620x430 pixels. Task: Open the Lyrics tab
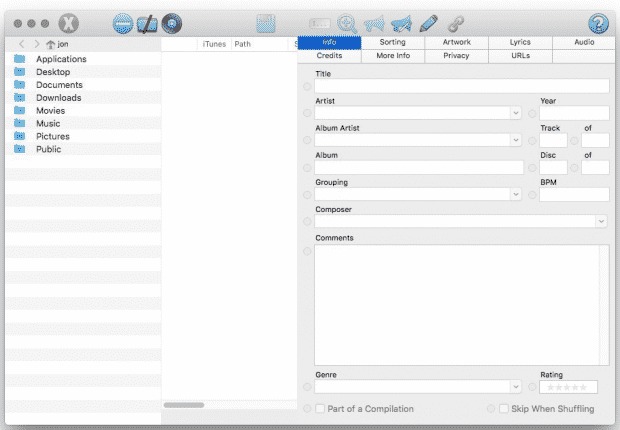pyautogui.click(x=520, y=42)
